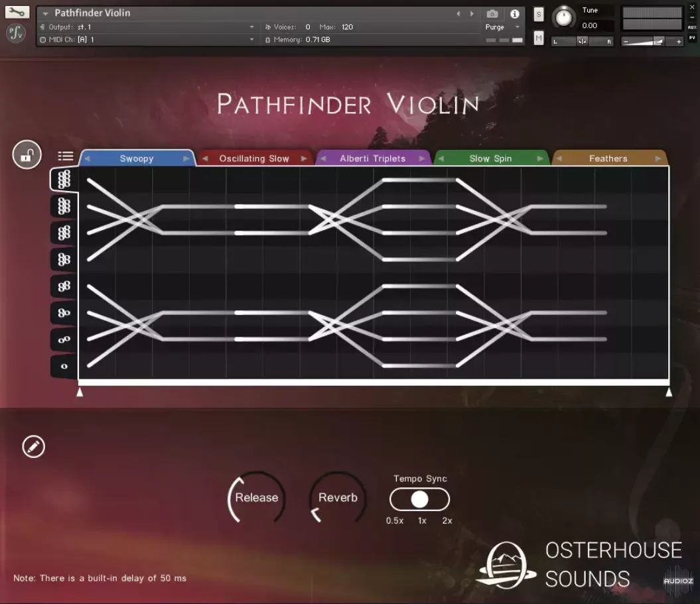The width and height of the screenshot is (700, 604).
Task: Click the Osterhouse Sounds logo
Action: click(x=580, y=565)
